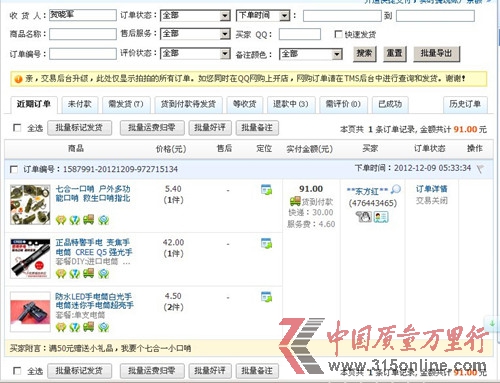Click locate icon for 防水LED手电筒 item

tap(266, 297)
